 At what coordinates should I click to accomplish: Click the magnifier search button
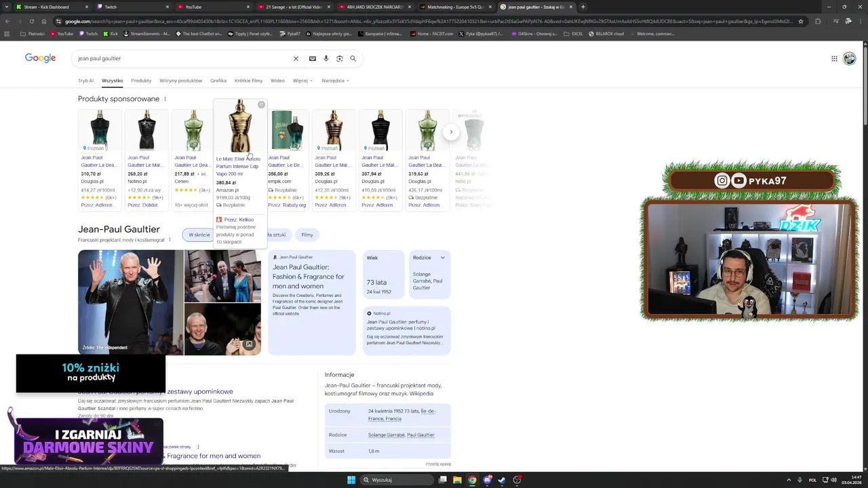click(353, 58)
